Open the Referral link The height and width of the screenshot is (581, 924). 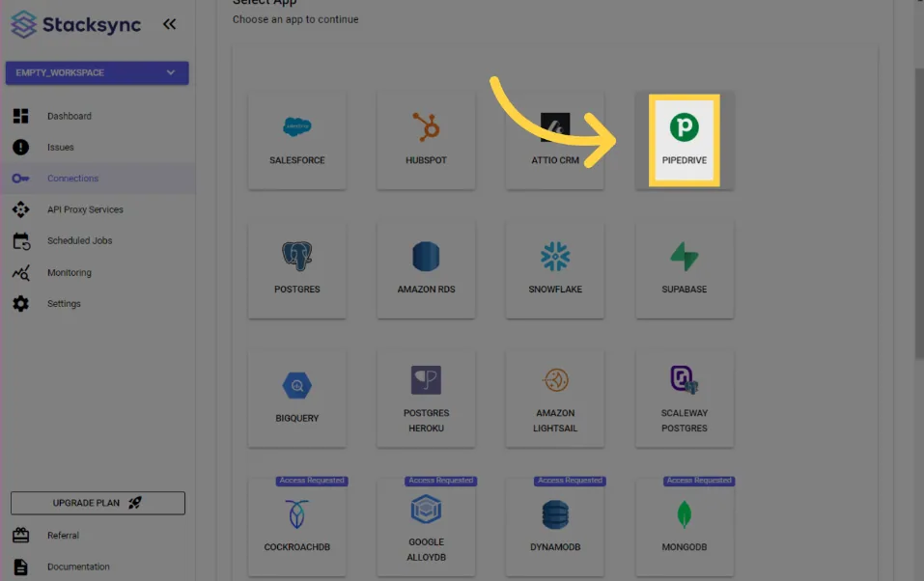pos(63,535)
